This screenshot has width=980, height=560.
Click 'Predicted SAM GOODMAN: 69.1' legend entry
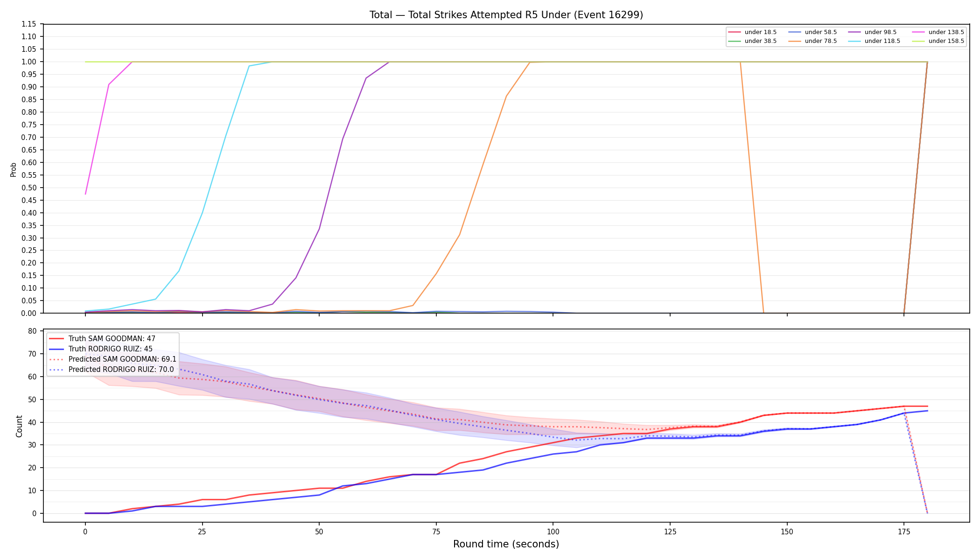[113, 359]
